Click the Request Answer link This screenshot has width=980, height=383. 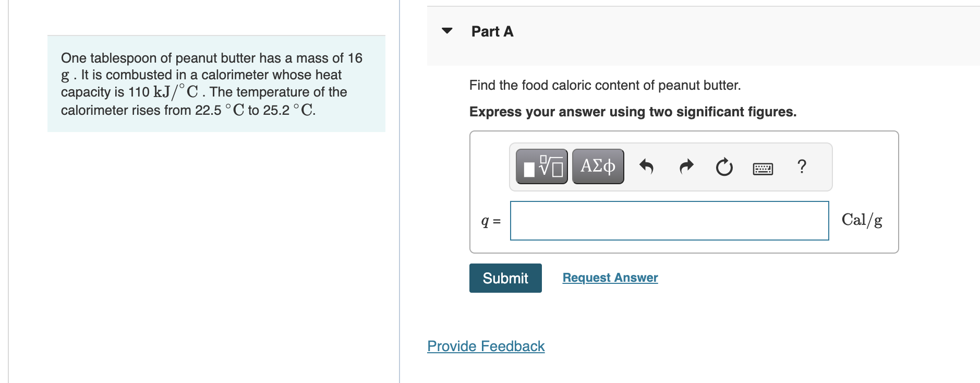pos(610,278)
